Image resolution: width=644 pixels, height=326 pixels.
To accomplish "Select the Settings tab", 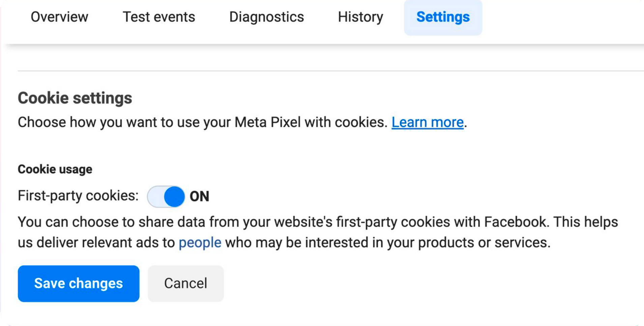I will (x=443, y=17).
